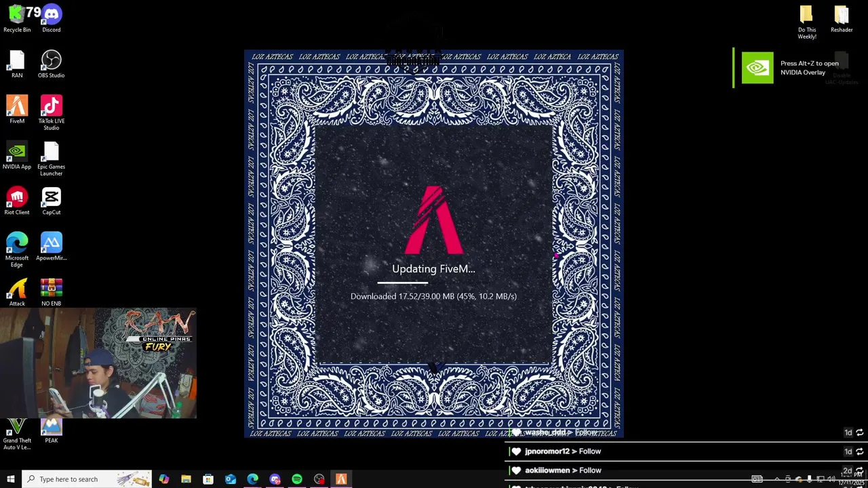Viewport: 868px width, 488px height.
Task: Switch to Edge on the taskbar
Action: 252,479
